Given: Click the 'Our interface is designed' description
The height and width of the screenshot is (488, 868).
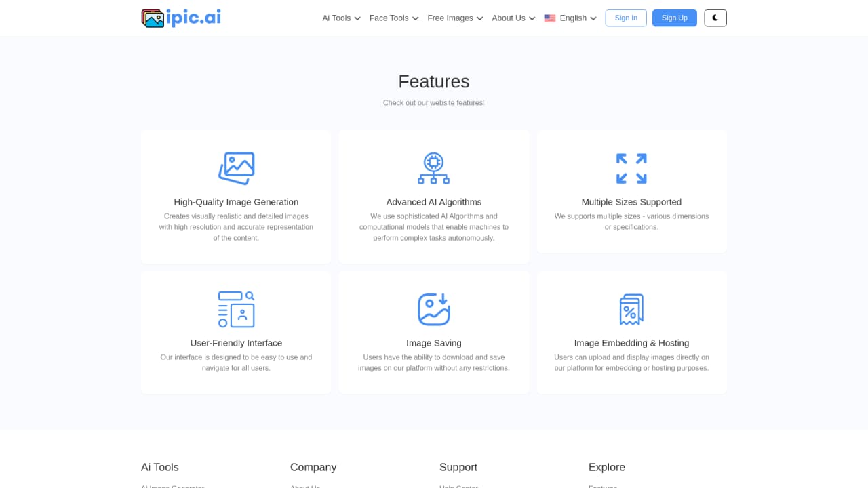Looking at the screenshot, I should pyautogui.click(x=236, y=363).
